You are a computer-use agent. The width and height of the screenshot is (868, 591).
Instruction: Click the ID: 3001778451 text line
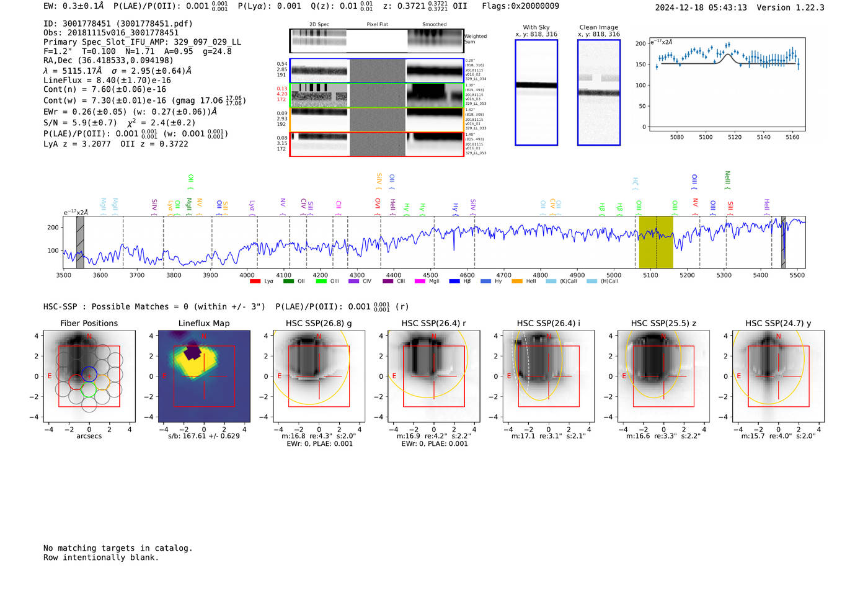pos(118,24)
